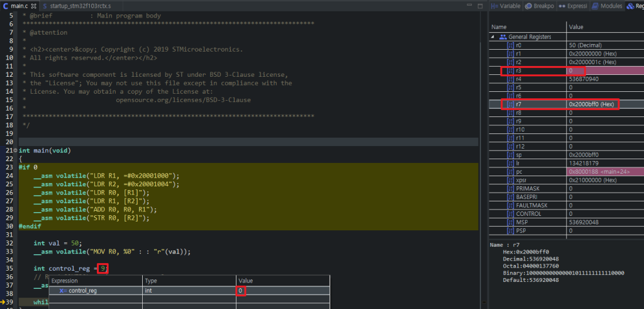Select register icon for r11
The height and width of the screenshot is (309, 644).
click(x=511, y=138)
